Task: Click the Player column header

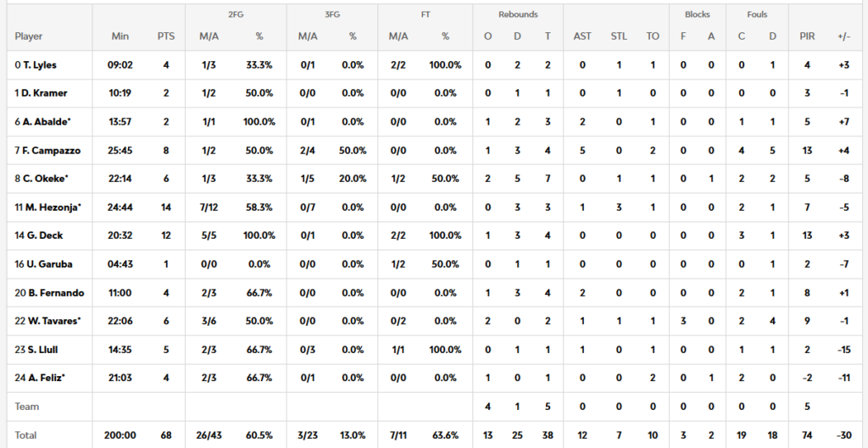Action: tap(29, 36)
